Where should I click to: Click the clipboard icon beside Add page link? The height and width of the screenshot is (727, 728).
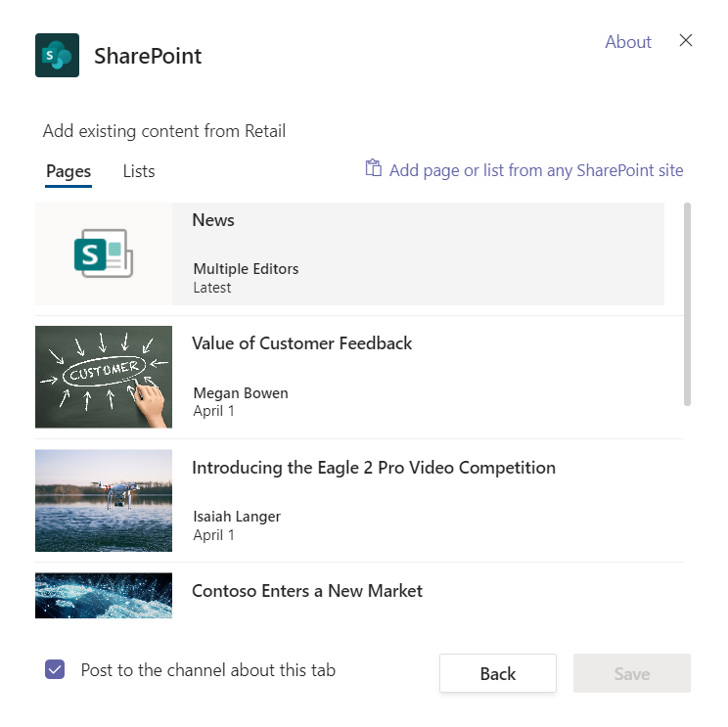[373, 168]
